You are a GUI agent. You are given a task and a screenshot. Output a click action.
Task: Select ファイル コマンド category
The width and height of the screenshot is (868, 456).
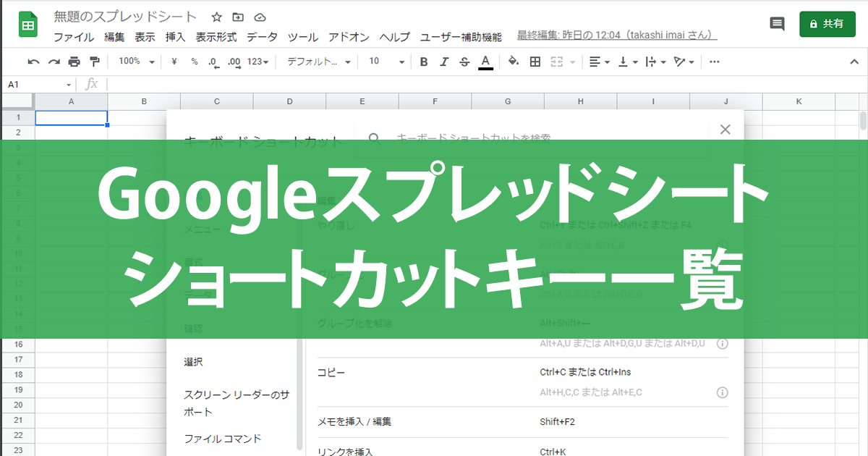[x=223, y=439]
